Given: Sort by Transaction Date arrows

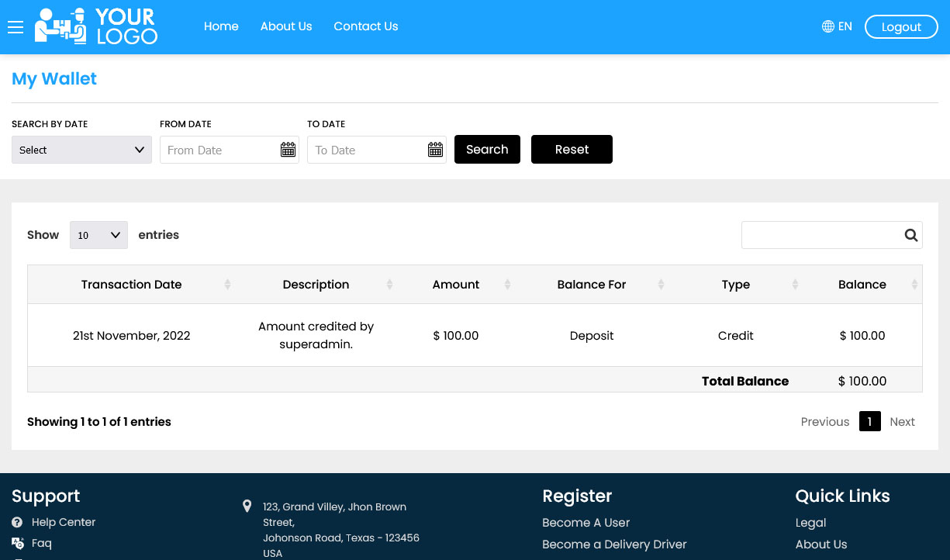Looking at the screenshot, I should [x=227, y=285].
